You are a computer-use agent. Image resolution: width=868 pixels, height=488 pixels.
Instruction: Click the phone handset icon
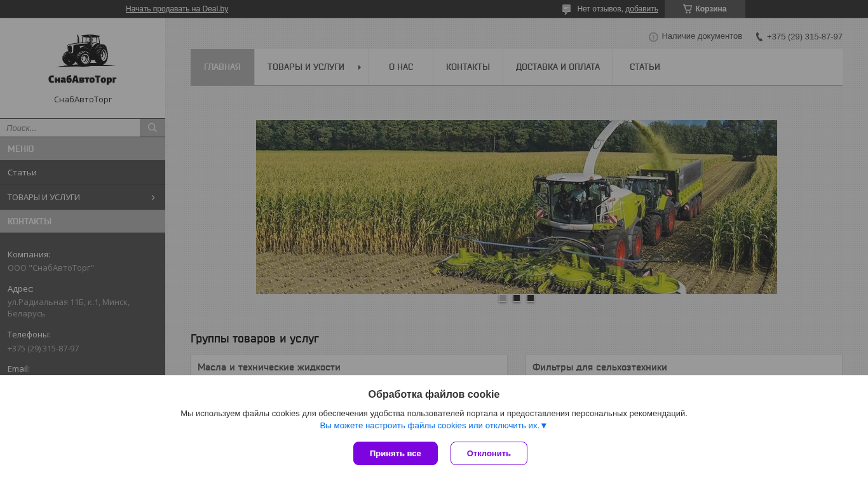tap(759, 37)
